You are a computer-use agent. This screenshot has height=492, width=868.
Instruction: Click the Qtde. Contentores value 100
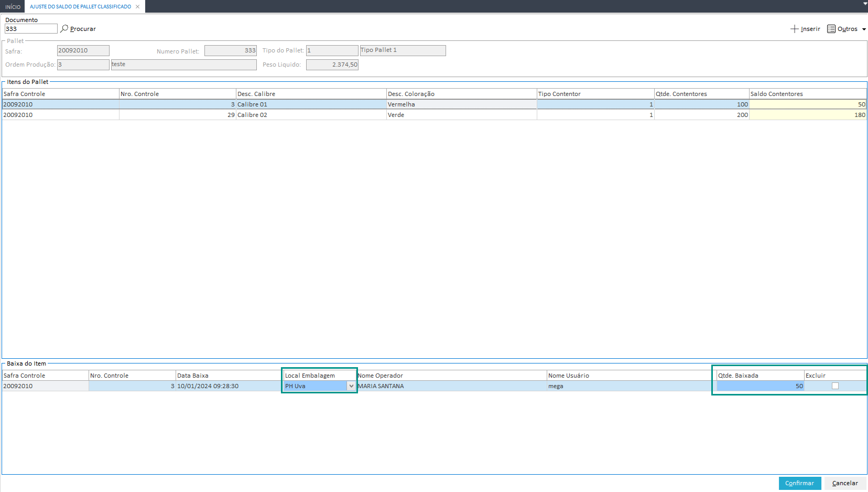point(702,104)
